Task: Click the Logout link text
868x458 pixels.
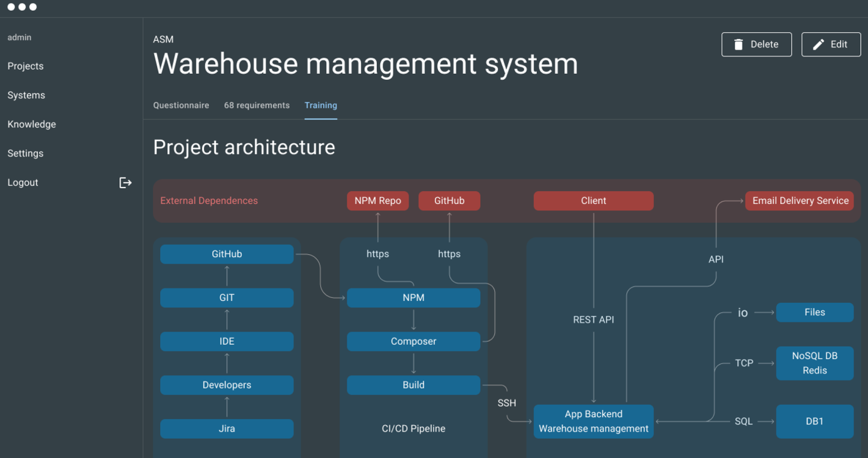Action: [23, 183]
